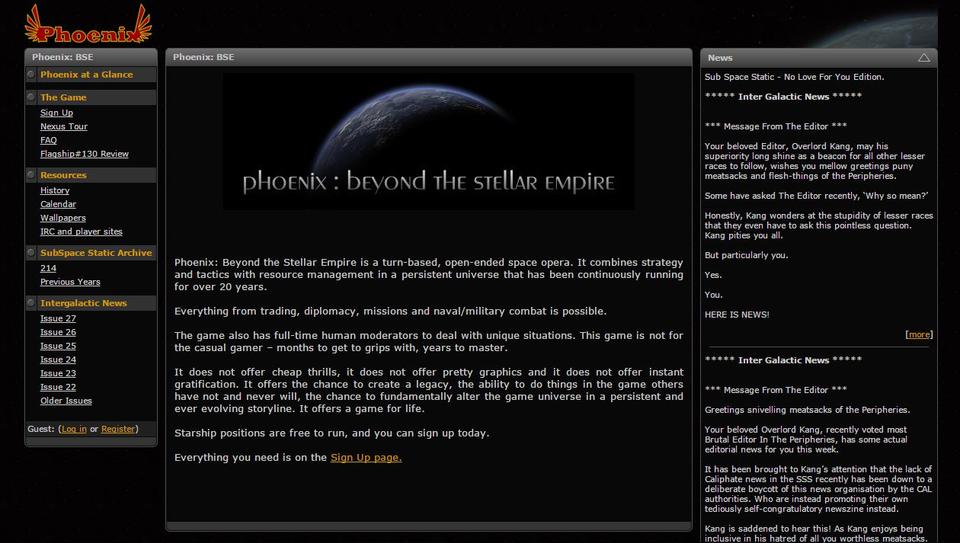The image size is (960, 543).
Task: Follow the Sign Up page link in article
Action: tap(366, 457)
